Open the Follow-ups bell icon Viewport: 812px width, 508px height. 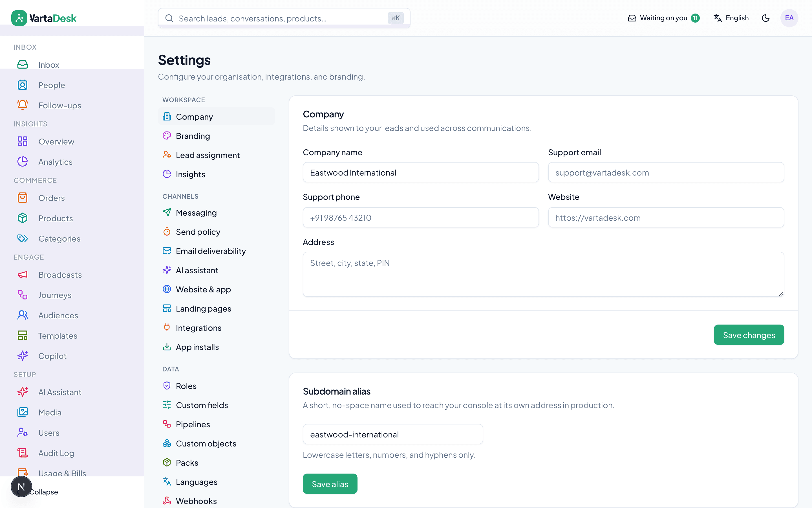[x=23, y=105]
